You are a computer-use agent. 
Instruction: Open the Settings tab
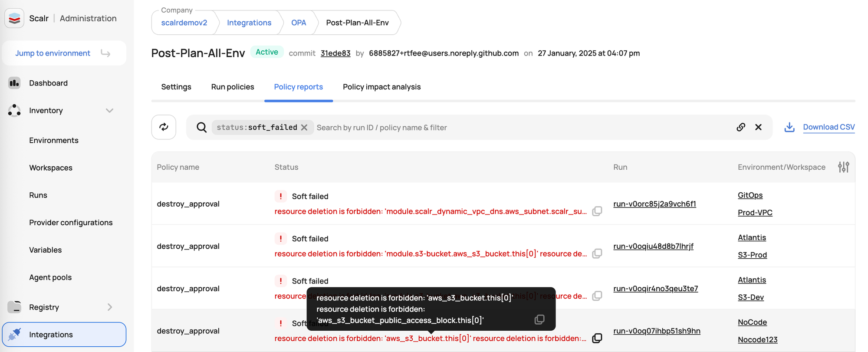176,87
